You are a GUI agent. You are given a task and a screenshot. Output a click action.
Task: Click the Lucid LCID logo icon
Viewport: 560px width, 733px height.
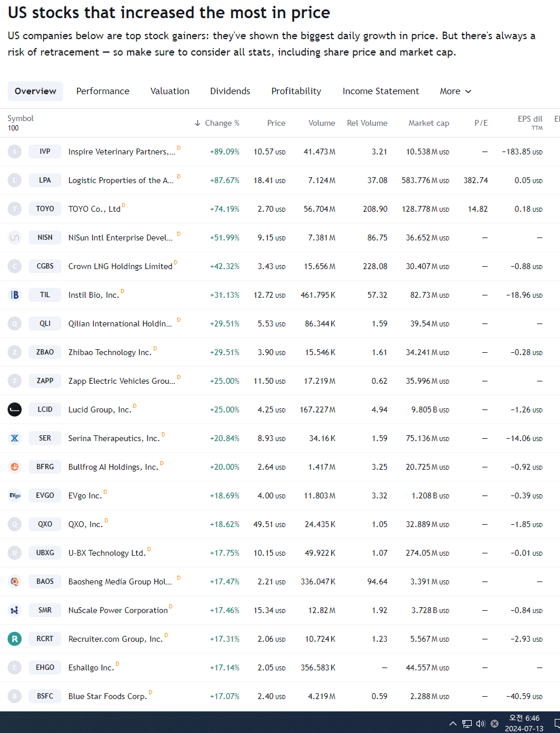pos(15,409)
